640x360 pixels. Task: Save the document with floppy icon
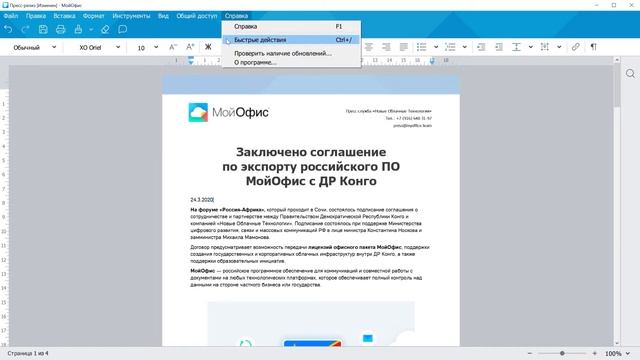43,29
